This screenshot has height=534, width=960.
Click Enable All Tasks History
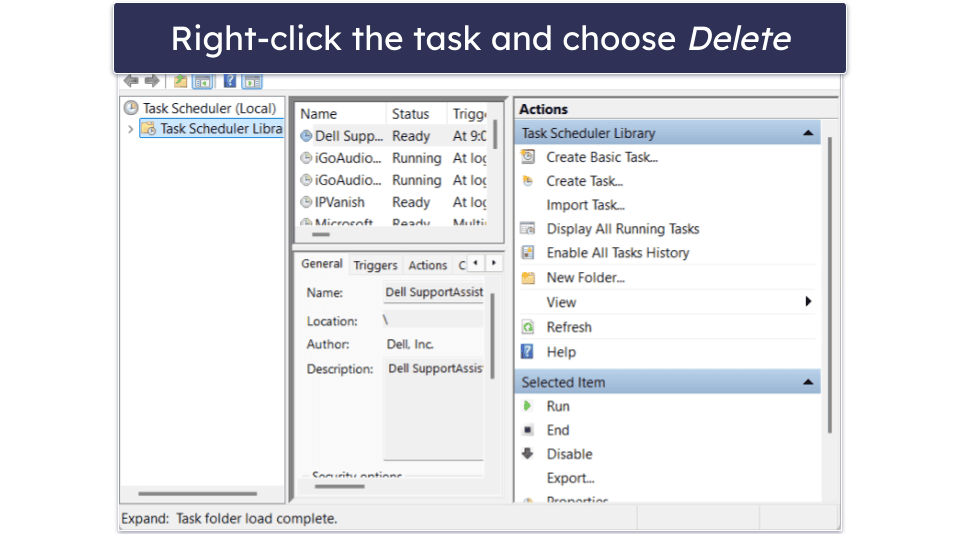617,253
